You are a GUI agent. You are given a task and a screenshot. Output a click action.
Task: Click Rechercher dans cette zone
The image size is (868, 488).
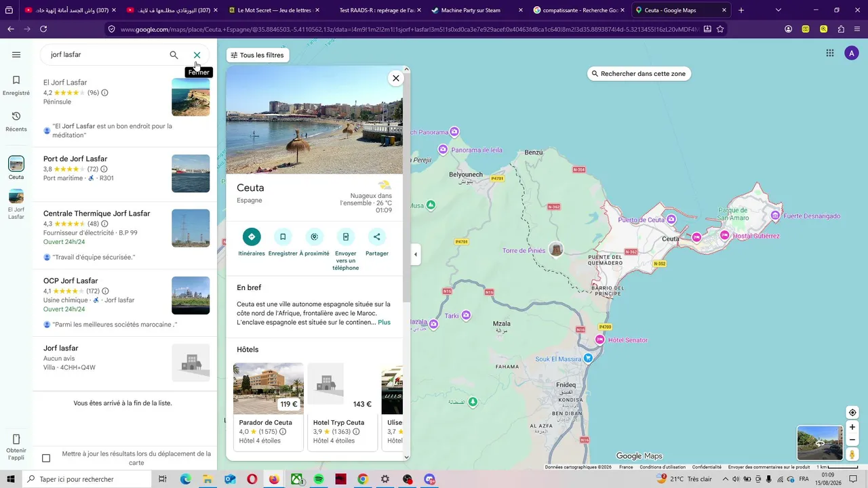[x=639, y=74]
